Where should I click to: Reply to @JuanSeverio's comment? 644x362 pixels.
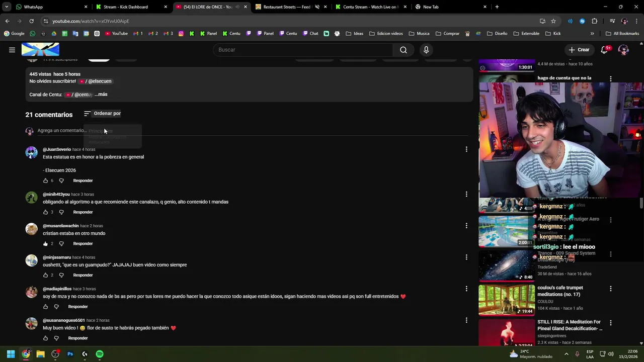click(x=83, y=180)
